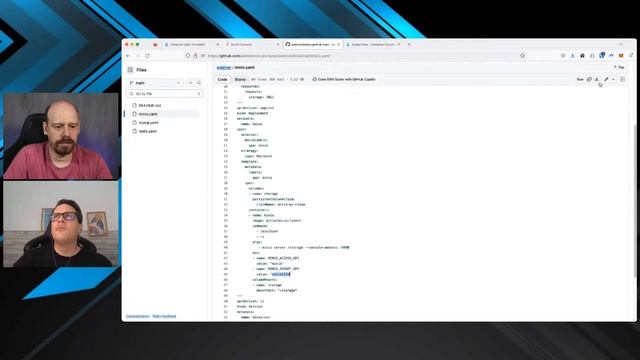Click the page vertical scrollbar

634,202
